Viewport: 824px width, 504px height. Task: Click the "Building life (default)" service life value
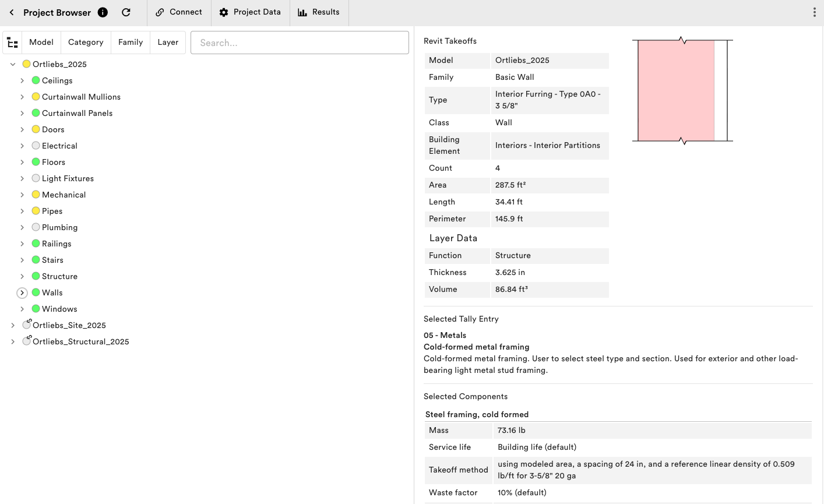pyautogui.click(x=537, y=447)
